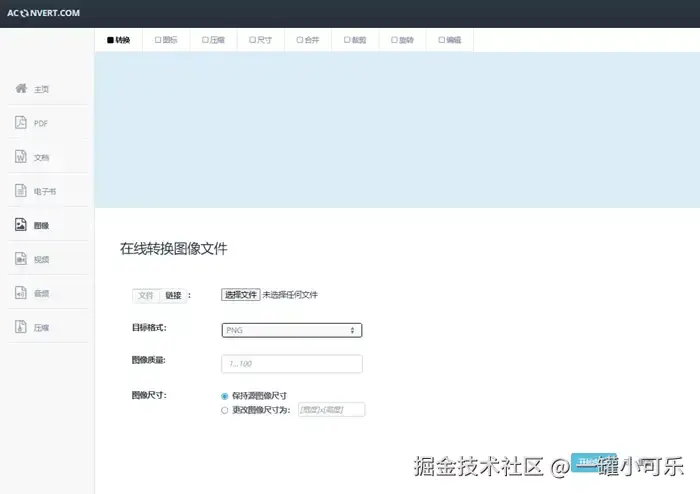Image resolution: width=700 pixels, height=494 pixels.
Task: Focus the 图像质量 1...100 input field
Action: coord(292,364)
